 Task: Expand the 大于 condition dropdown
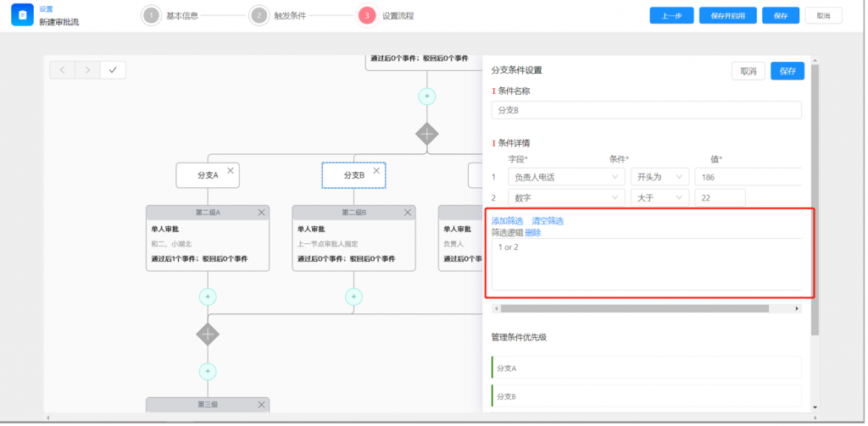pyautogui.click(x=658, y=197)
